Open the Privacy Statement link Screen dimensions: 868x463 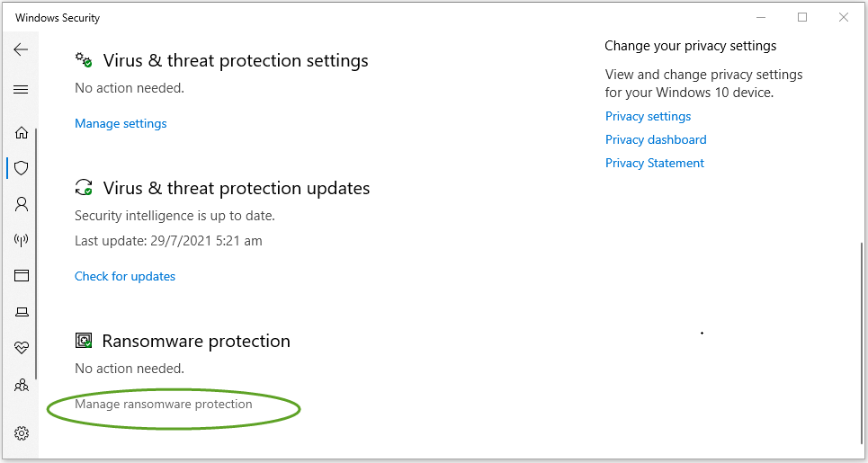point(655,163)
